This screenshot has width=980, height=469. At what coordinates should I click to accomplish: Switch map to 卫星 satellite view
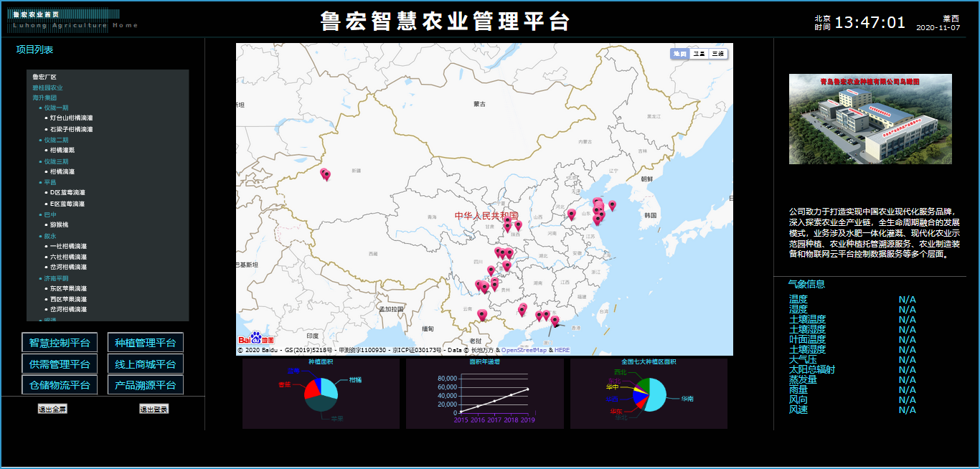click(x=699, y=54)
